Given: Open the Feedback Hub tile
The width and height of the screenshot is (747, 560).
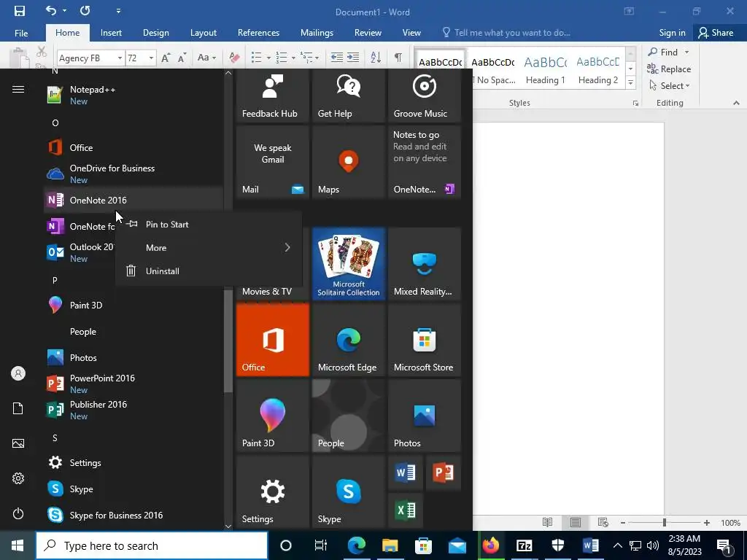Looking at the screenshot, I should point(273,96).
